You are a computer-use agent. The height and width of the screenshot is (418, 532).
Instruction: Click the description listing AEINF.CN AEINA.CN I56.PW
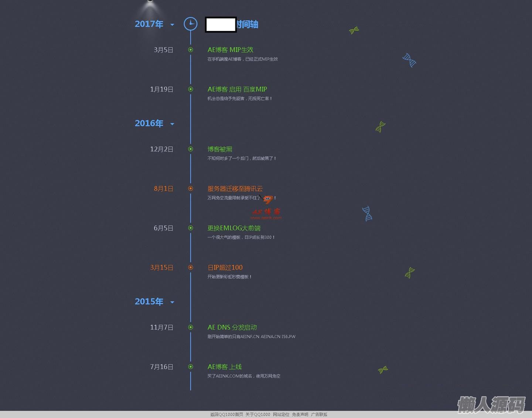(251, 337)
